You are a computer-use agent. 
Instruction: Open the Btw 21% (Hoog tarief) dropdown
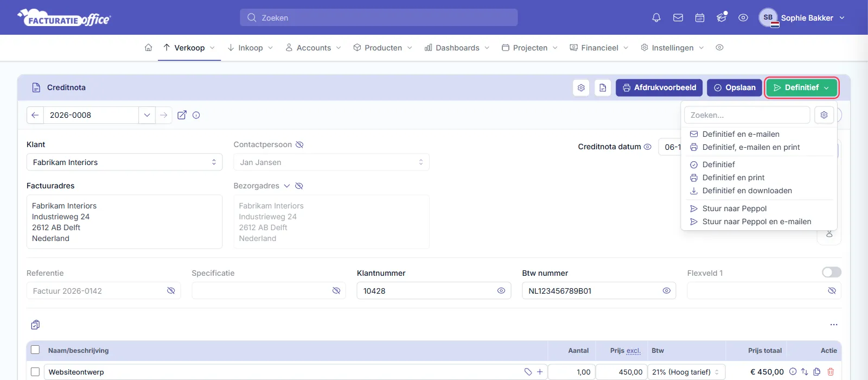pyautogui.click(x=686, y=372)
